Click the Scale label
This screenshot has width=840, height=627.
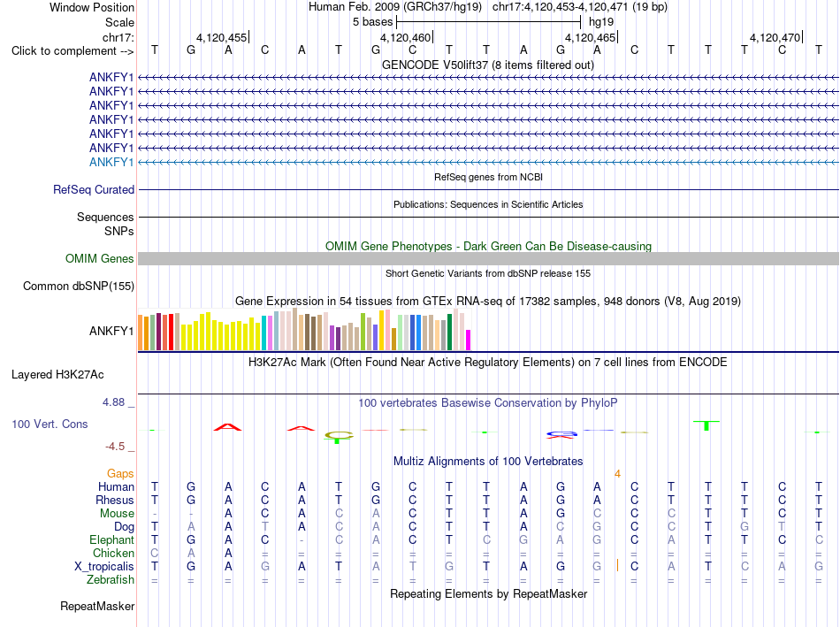point(119,22)
